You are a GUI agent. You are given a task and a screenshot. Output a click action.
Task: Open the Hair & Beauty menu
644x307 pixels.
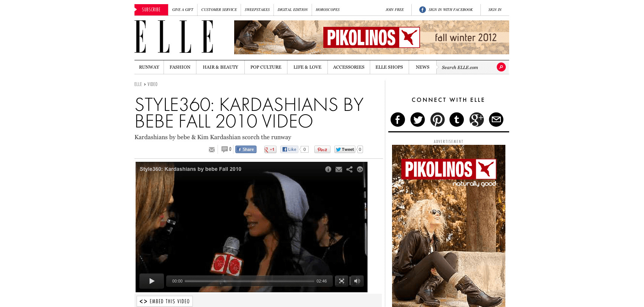pyautogui.click(x=221, y=67)
